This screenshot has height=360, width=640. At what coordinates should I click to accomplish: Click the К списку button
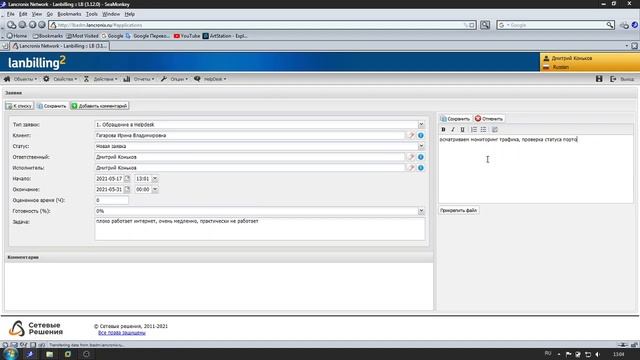click(x=19, y=106)
